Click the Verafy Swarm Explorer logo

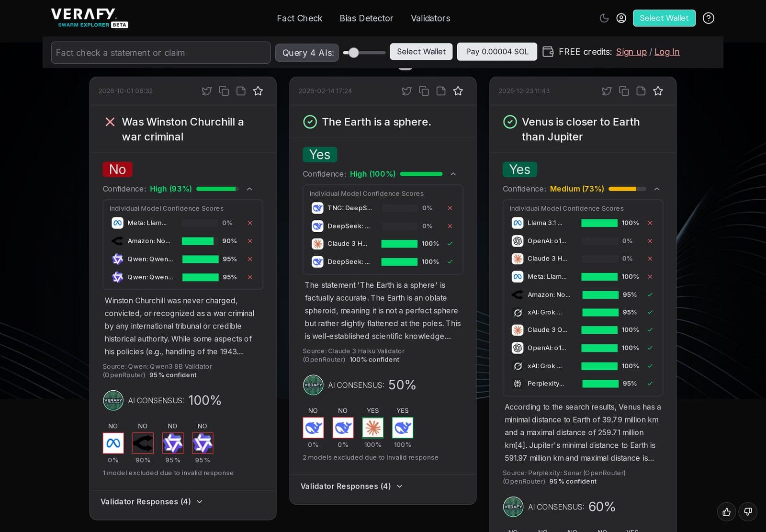[x=90, y=18]
